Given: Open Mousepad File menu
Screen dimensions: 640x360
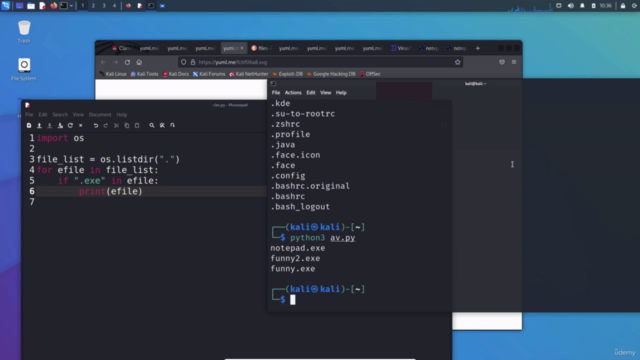Looking at the screenshot, I should click(29, 115).
